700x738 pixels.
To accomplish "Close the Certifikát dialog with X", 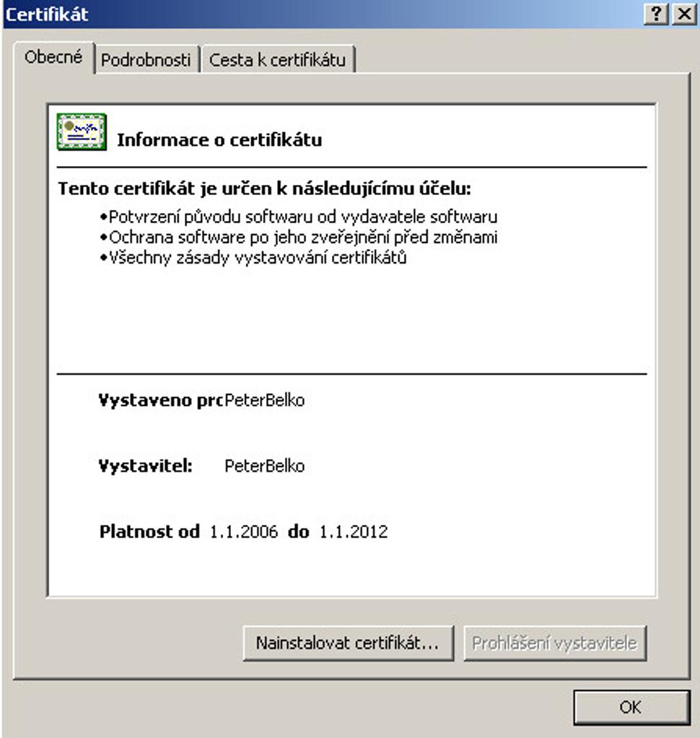I will tap(684, 14).
